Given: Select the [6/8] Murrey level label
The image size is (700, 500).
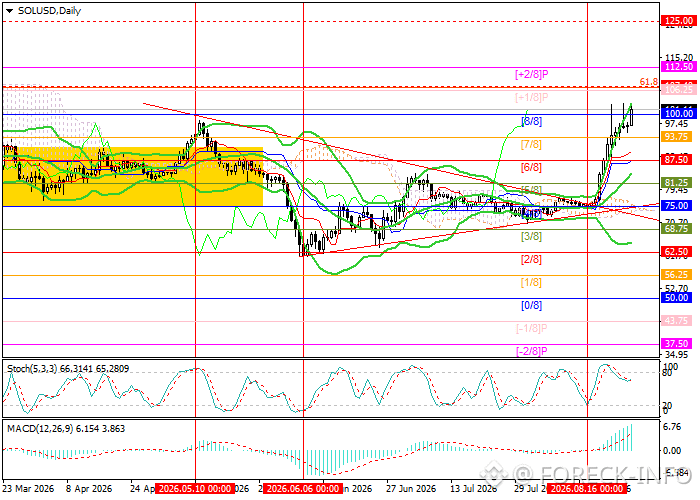Looking at the screenshot, I should [x=531, y=167].
